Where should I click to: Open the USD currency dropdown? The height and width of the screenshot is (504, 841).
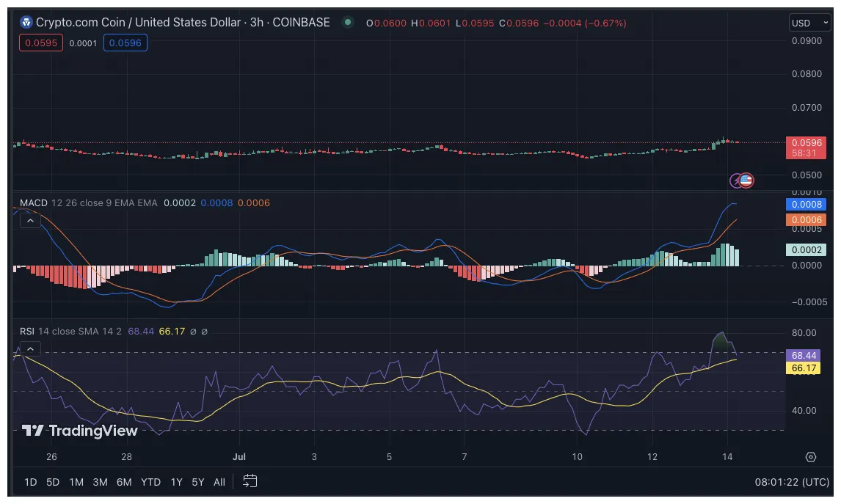coord(809,23)
